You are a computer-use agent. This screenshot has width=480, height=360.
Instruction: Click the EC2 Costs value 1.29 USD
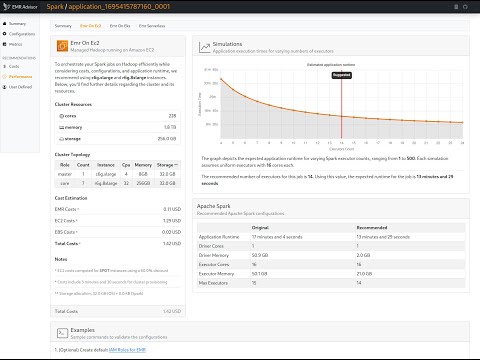(x=172, y=221)
